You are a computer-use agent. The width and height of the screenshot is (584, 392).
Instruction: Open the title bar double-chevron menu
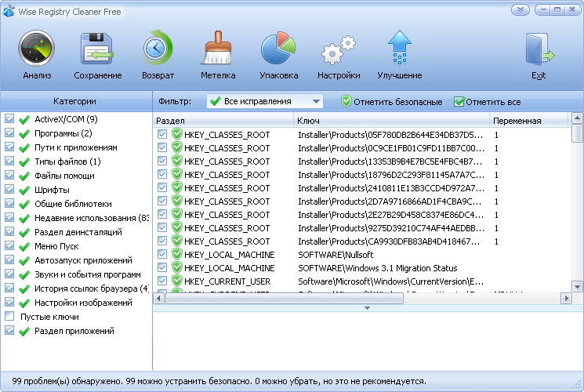520,9
